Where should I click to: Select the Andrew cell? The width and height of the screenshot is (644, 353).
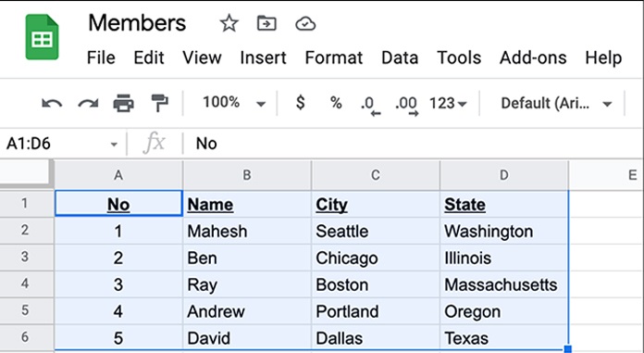tap(247, 311)
